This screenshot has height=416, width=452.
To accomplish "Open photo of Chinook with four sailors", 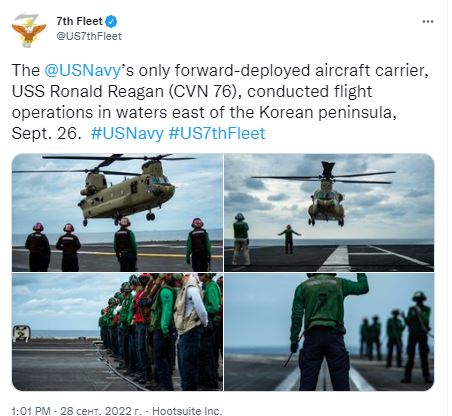I will [117, 213].
